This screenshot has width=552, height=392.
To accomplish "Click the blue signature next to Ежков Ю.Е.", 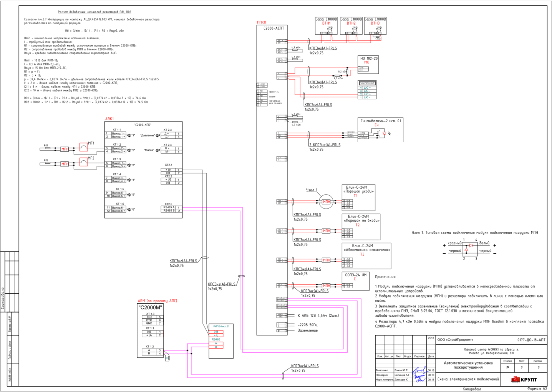I will (x=419, y=370).
